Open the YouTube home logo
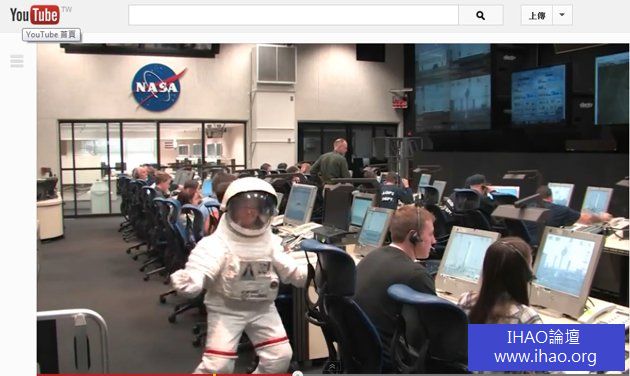630x376 pixels. [x=35, y=15]
